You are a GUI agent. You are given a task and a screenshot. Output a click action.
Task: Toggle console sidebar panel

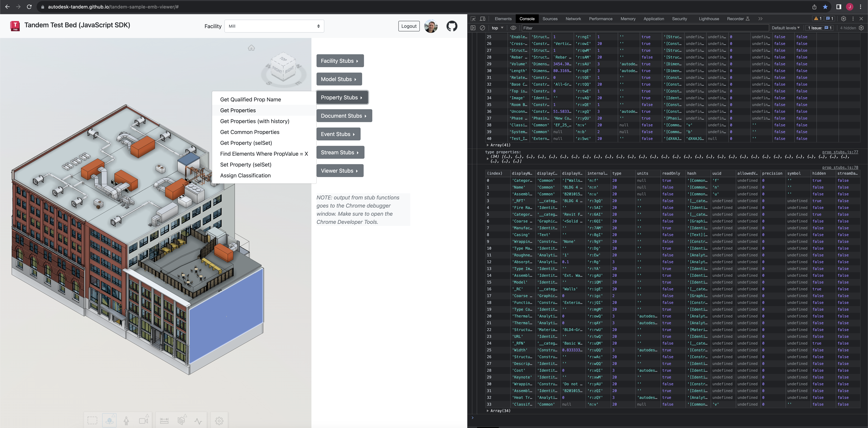pyautogui.click(x=473, y=28)
